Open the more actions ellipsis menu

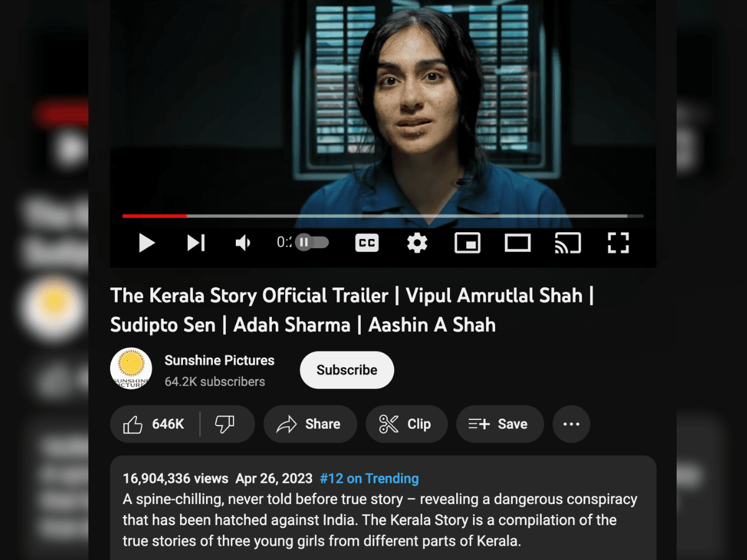click(x=571, y=424)
